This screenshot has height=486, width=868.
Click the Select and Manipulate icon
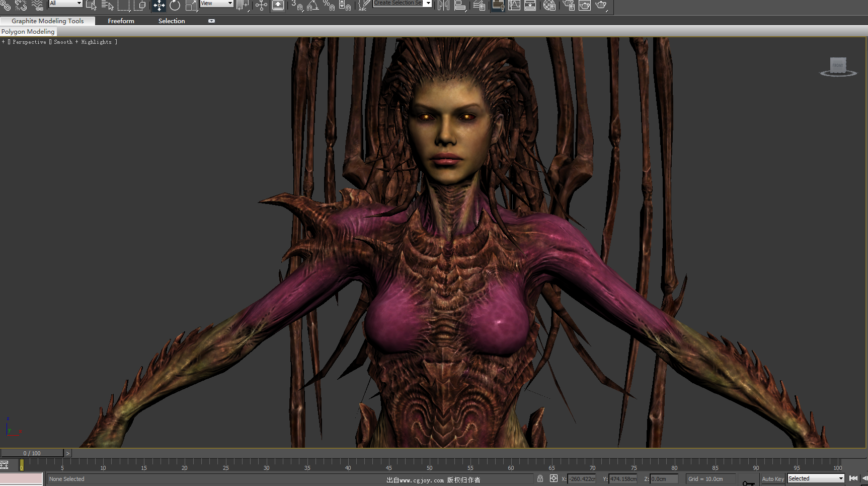(x=261, y=5)
